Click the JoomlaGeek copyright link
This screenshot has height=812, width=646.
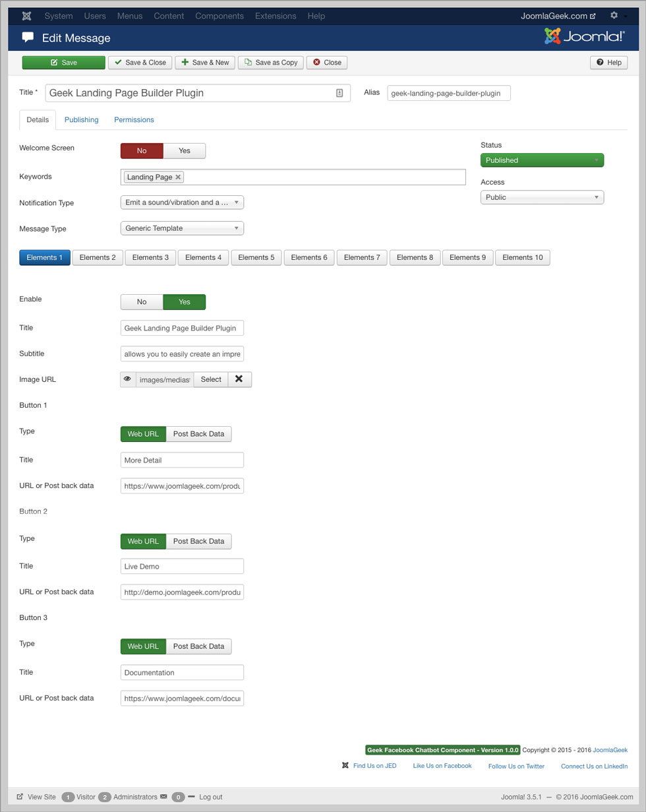coord(610,750)
